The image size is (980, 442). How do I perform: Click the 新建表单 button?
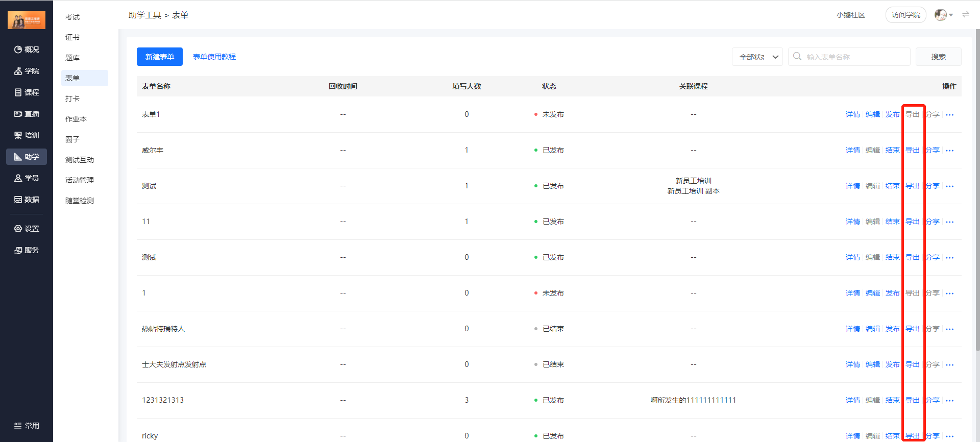point(159,57)
